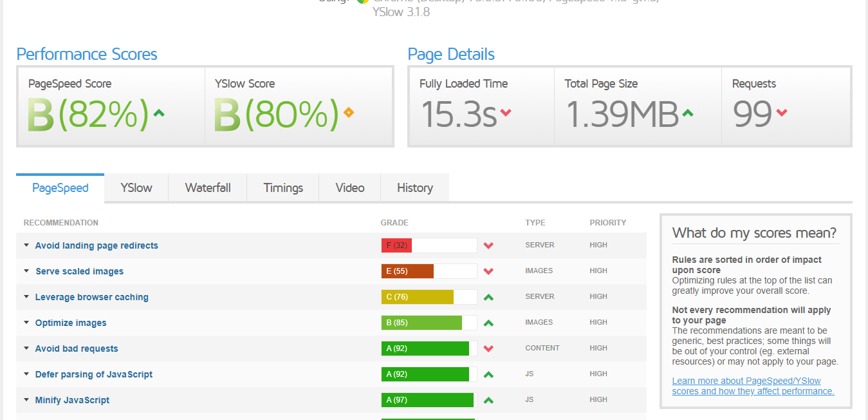Click the SERVER type cell for Leverage browser caching
This screenshot has height=420, width=868.
(539, 297)
